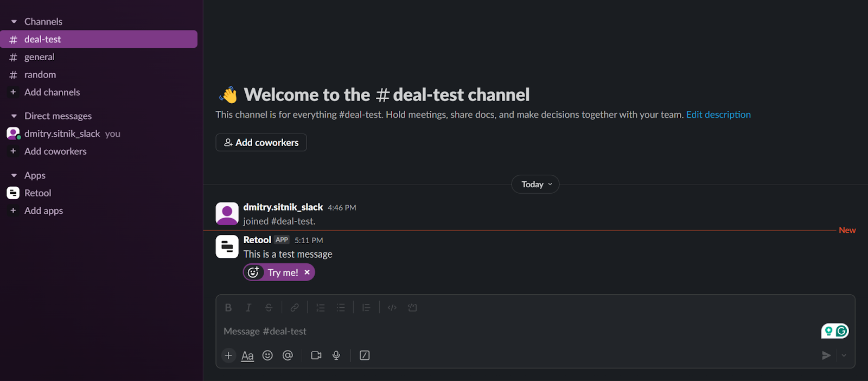Image resolution: width=868 pixels, height=381 pixels.
Task: Select the deal-test channel
Action: point(99,39)
